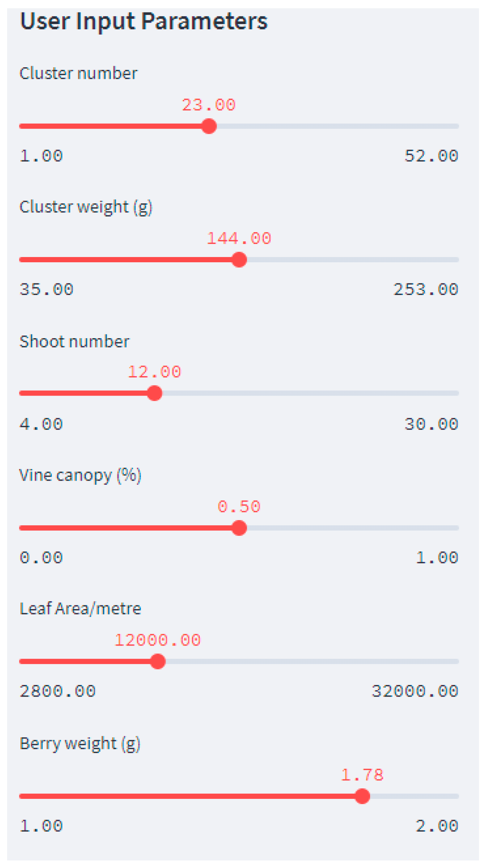Click the Shoot number slider handle
Viewport: 488px width, 868px height.
(154, 393)
